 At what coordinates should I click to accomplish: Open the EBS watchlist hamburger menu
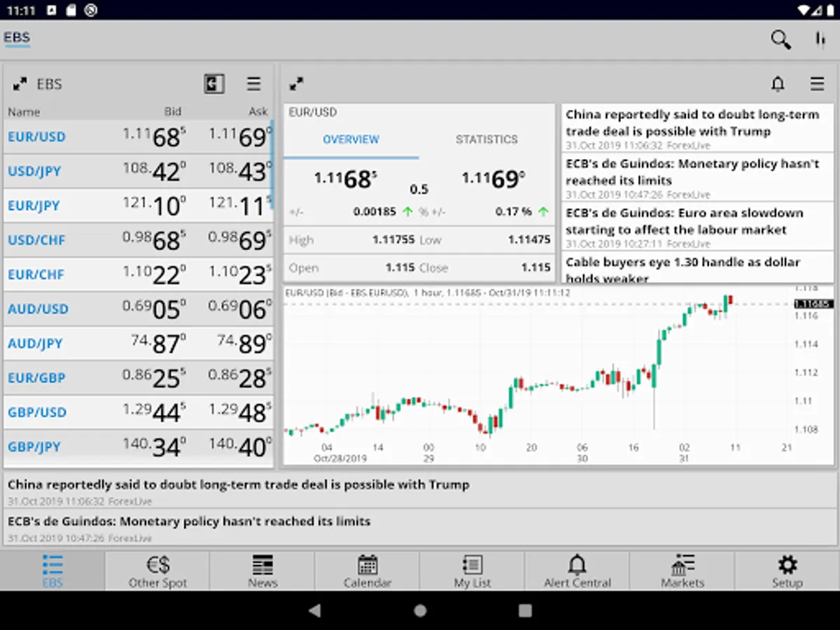click(x=253, y=85)
